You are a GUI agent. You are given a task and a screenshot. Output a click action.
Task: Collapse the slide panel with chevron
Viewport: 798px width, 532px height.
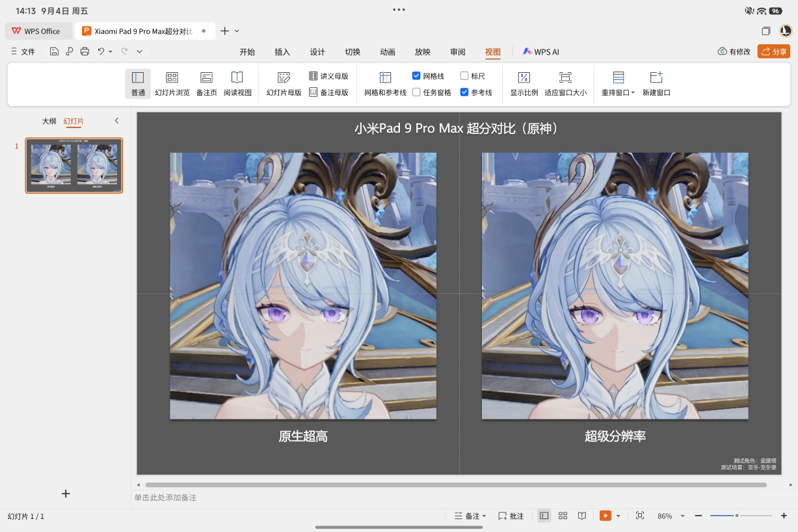(x=117, y=121)
